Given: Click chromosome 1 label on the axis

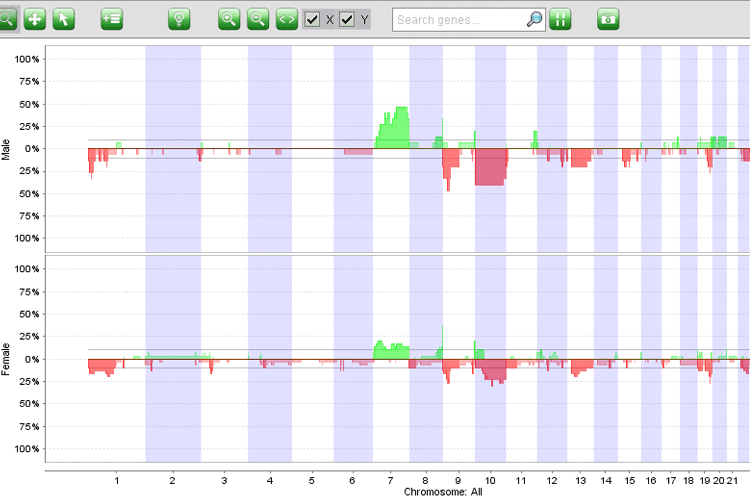Looking at the screenshot, I should tap(117, 480).
